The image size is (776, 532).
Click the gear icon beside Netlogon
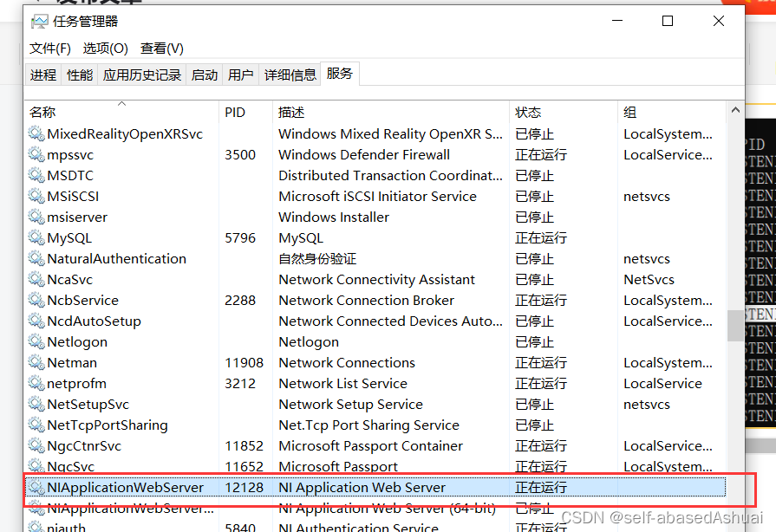point(36,341)
